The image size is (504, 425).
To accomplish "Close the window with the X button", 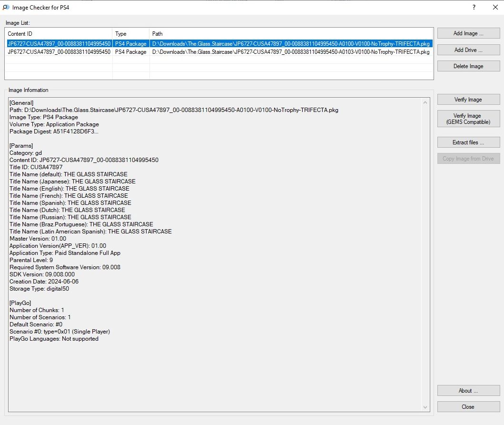I will coord(495,7).
